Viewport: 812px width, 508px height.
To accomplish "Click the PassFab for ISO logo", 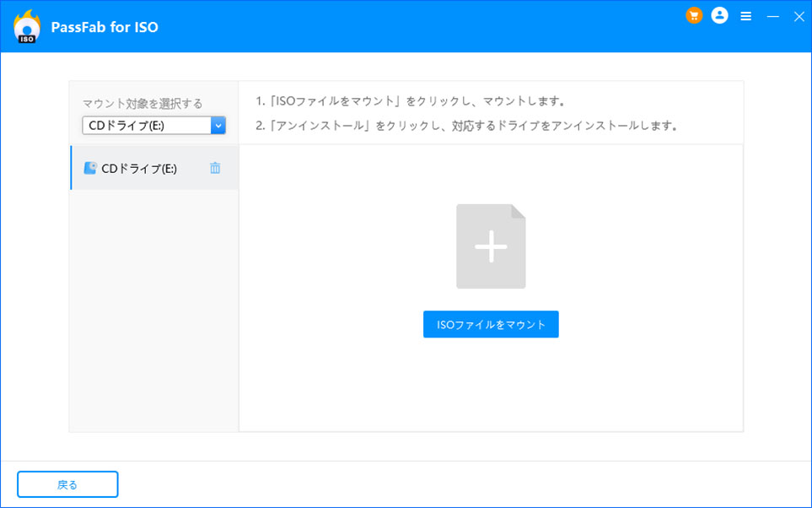I will click(27, 26).
